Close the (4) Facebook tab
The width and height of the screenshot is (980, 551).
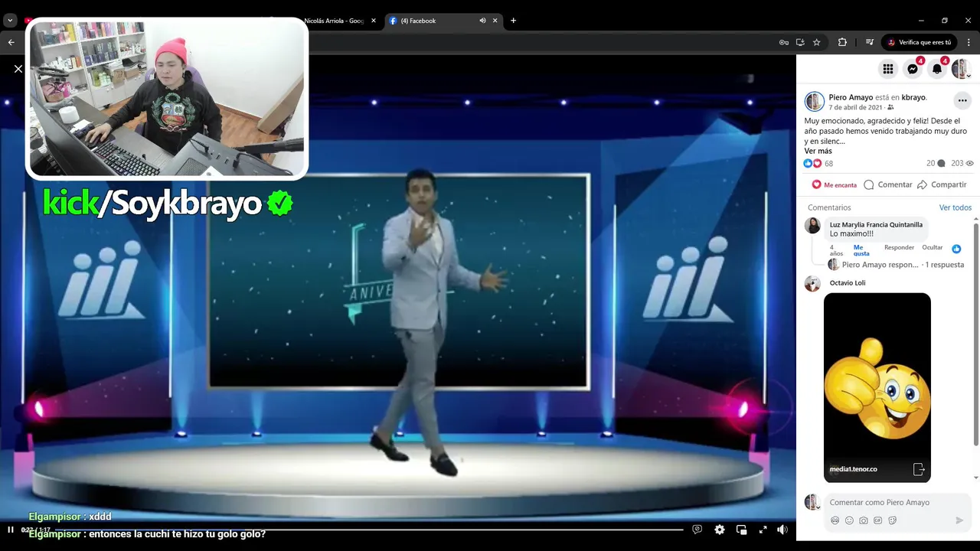495,21
